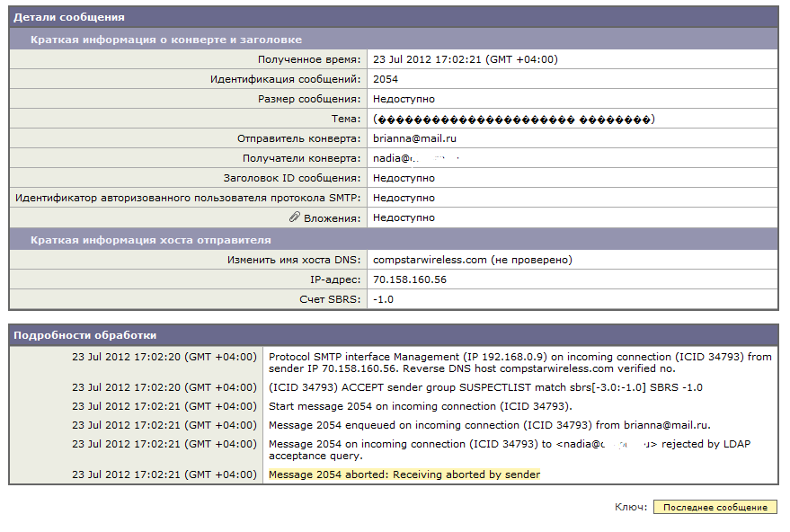
Task: Click the 'Полученное время' label
Action: [309, 60]
